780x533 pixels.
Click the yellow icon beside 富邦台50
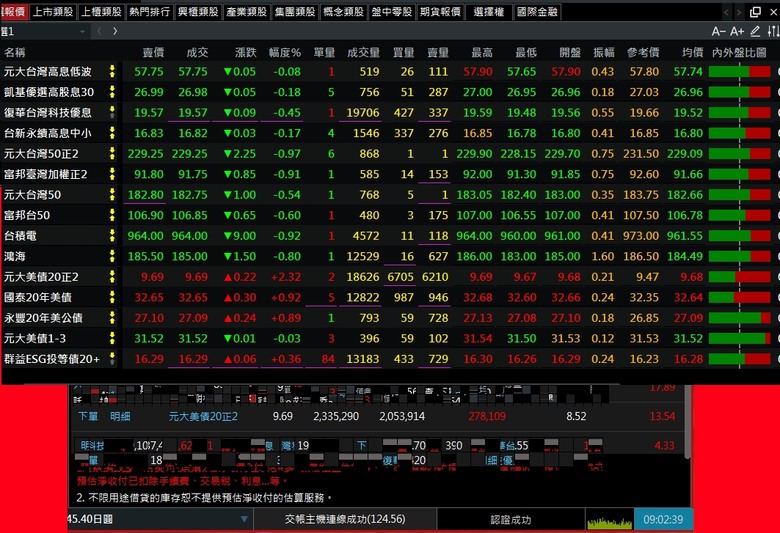click(x=112, y=215)
